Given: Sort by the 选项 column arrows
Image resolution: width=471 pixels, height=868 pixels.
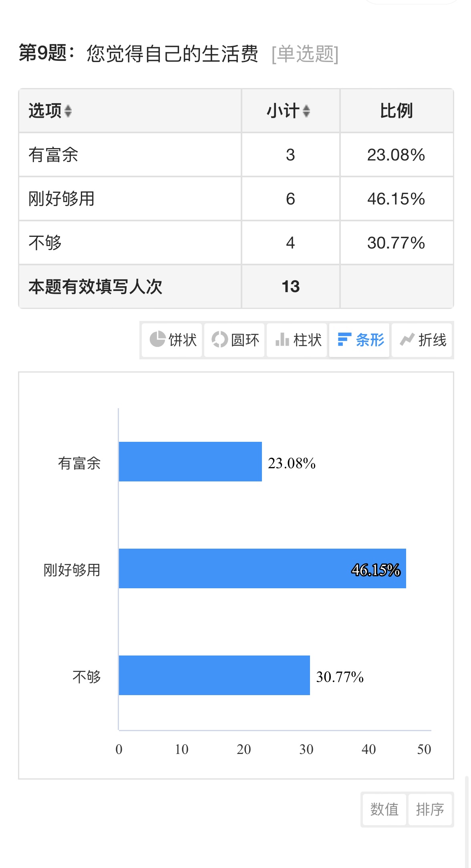Looking at the screenshot, I should click(x=68, y=111).
